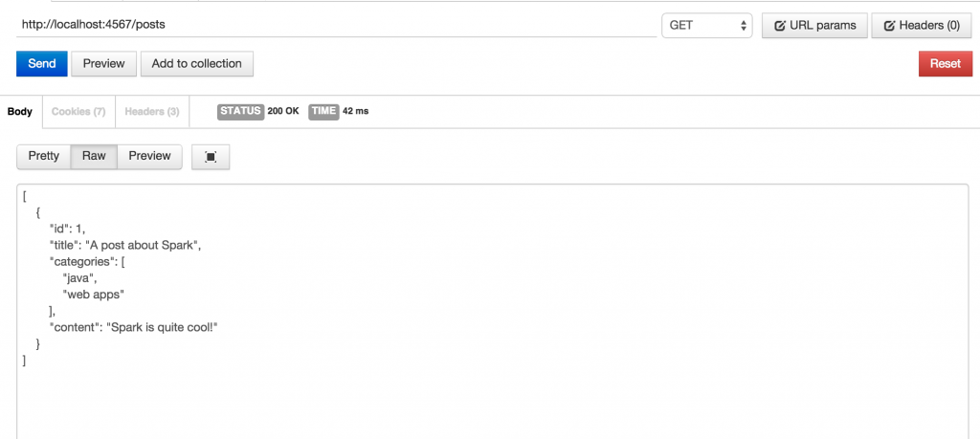Click the edit icon in URL params
Viewport: 980px width, 439px height.
(780, 26)
